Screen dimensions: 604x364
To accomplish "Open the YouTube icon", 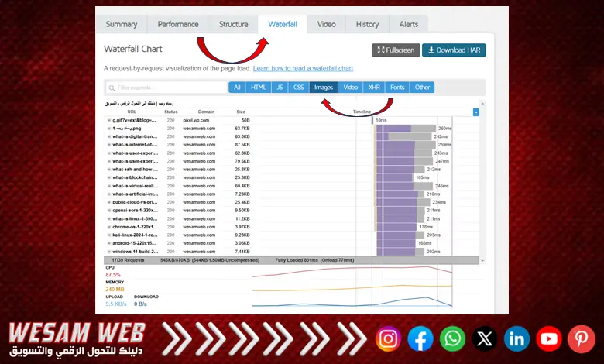I will click(549, 338).
